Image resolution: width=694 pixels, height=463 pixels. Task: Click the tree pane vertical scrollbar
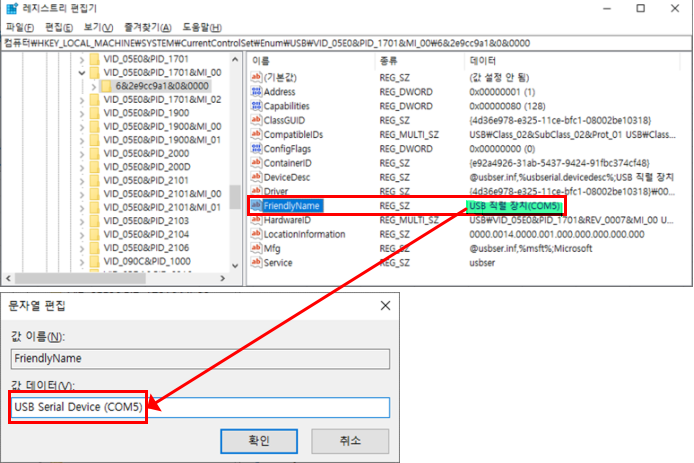pos(236,160)
